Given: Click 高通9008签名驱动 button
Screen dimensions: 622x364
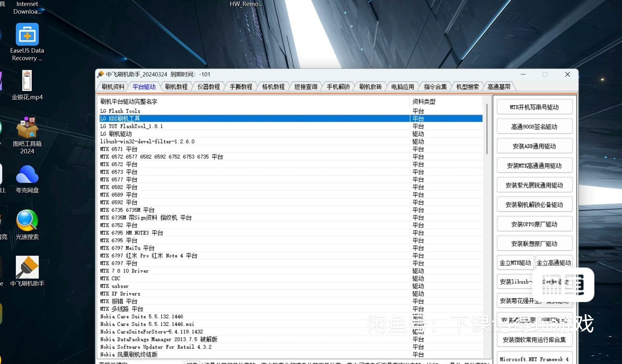Looking at the screenshot, I should 534,127.
